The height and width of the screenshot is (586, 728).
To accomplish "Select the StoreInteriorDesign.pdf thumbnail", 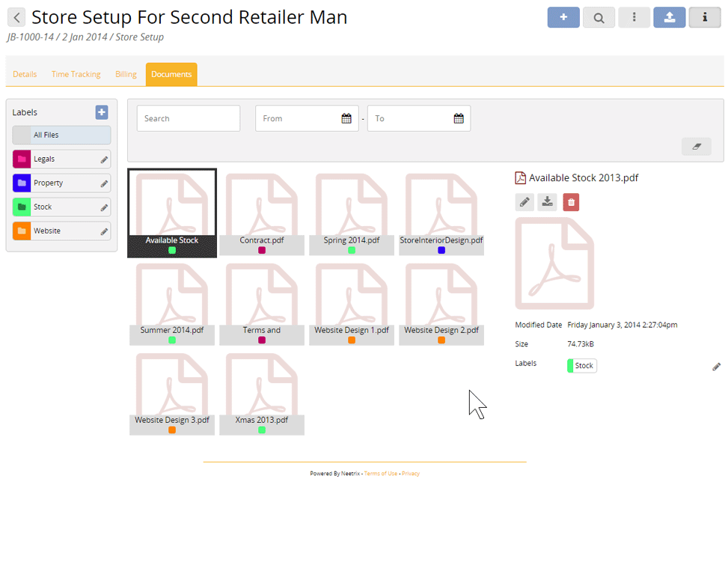I will [x=441, y=213].
